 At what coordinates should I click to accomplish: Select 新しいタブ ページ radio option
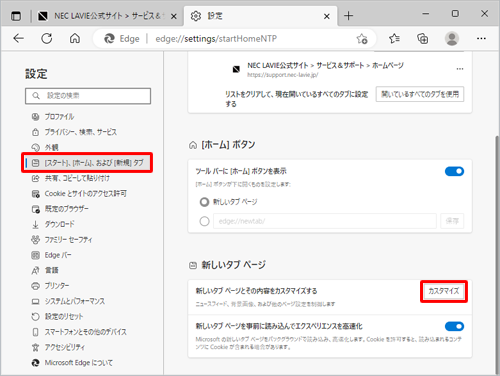click(204, 202)
